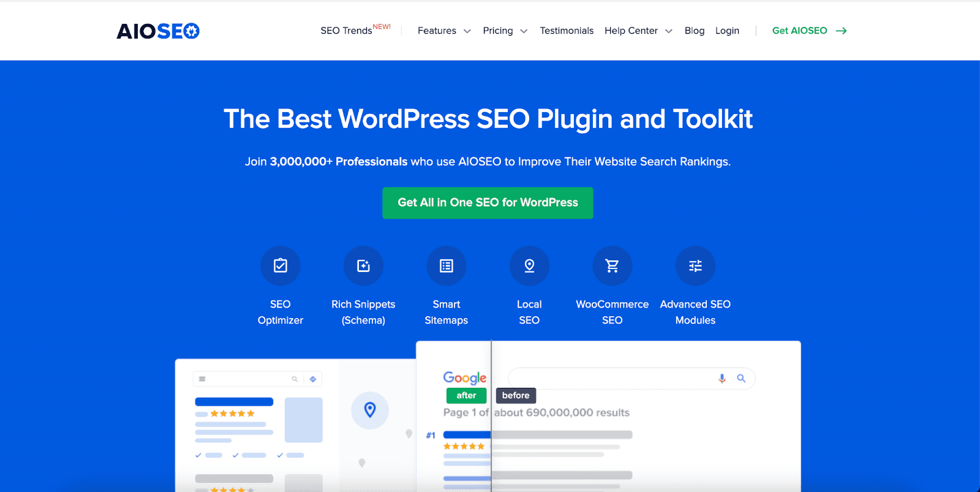Click the Login link
980x492 pixels.
727,31
